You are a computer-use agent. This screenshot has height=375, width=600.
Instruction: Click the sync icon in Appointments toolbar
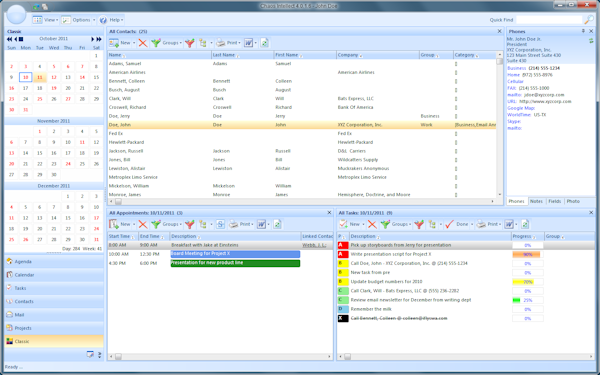tap(220, 224)
